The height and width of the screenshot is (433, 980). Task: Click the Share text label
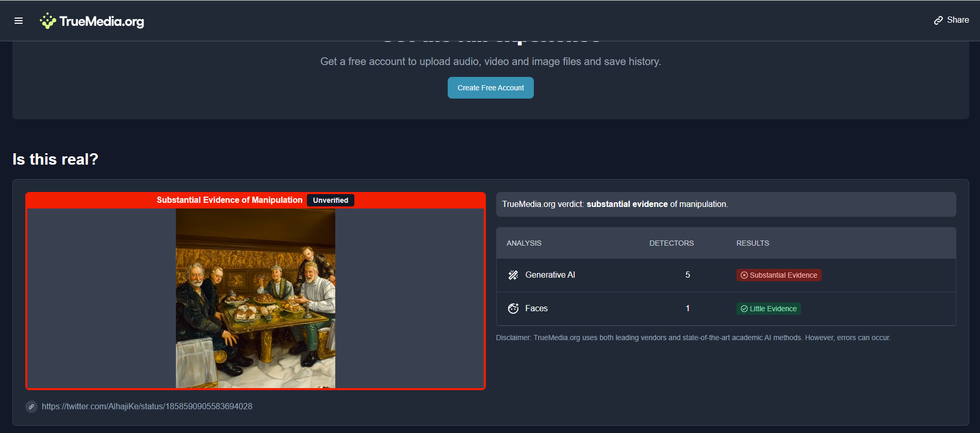point(958,20)
